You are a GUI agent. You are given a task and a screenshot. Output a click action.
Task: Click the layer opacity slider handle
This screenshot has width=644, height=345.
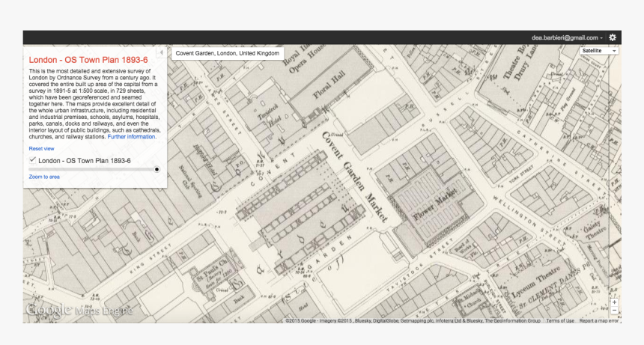(x=157, y=169)
